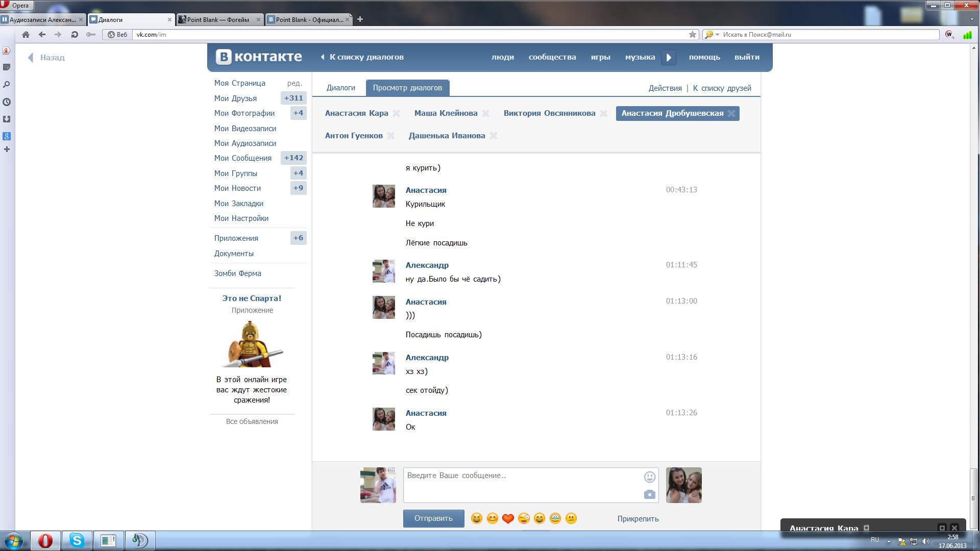Image resolution: width=980 pixels, height=551 pixels.
Task: Switch to Point Blank - Официал browser tab
Action: point(309,19)
